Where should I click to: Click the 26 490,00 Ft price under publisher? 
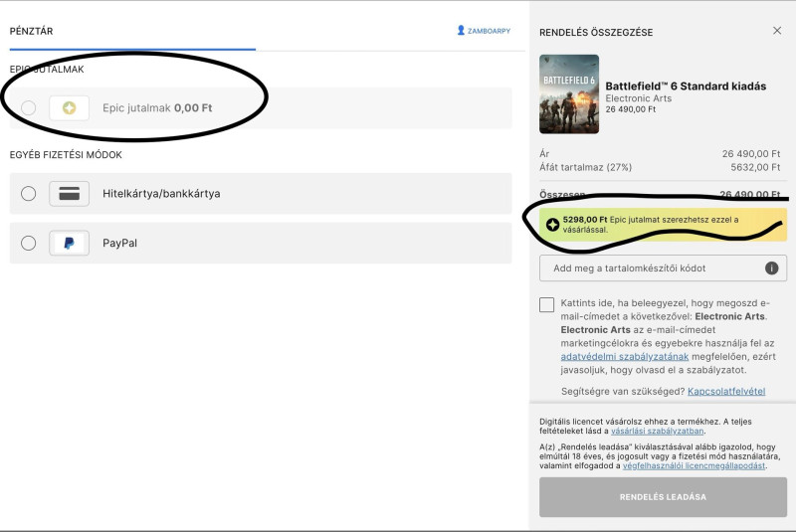[x=631, y=109]
